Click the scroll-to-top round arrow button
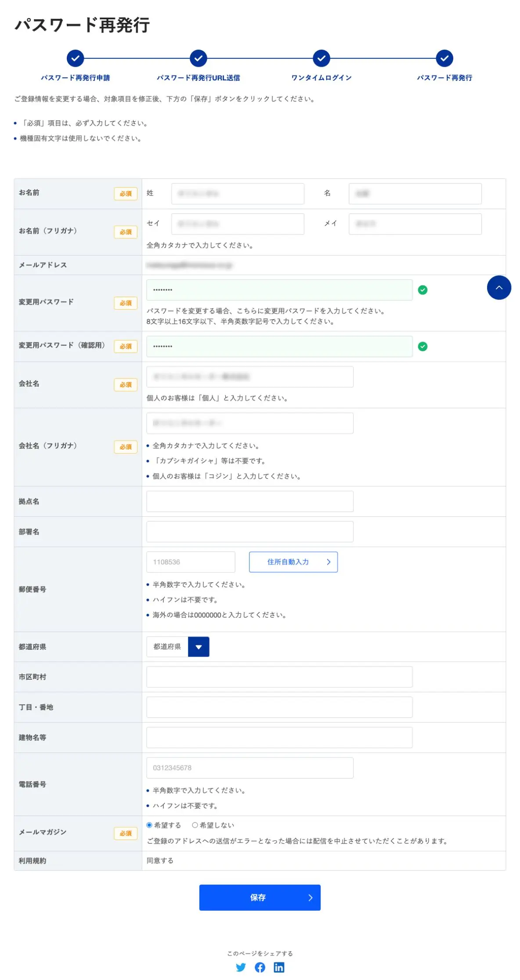The width and height of the screenshot is (520, 980). tap(499, 288)
